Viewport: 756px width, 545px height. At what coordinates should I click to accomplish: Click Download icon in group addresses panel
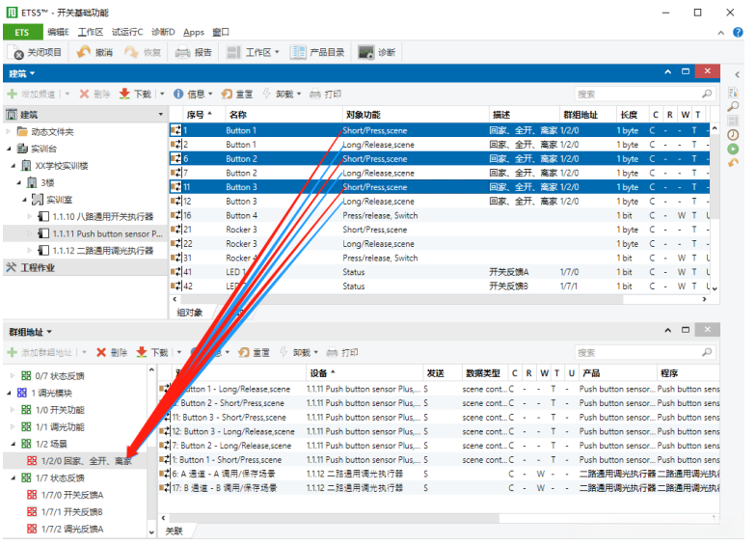pos(141,353)
